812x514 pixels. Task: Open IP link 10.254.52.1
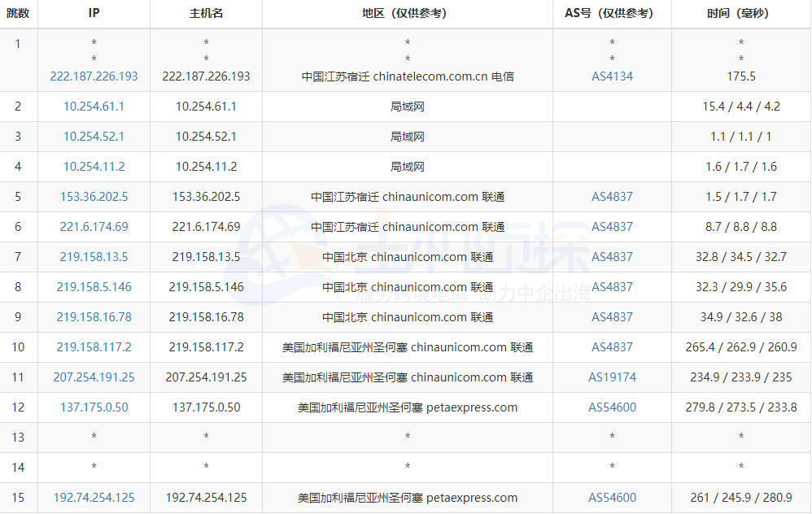(94, 137)
